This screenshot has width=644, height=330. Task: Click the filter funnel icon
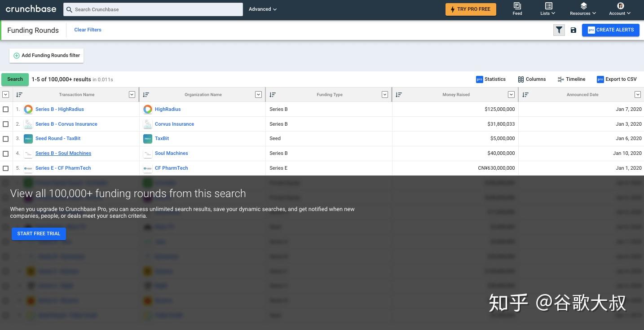click(559, 30)
